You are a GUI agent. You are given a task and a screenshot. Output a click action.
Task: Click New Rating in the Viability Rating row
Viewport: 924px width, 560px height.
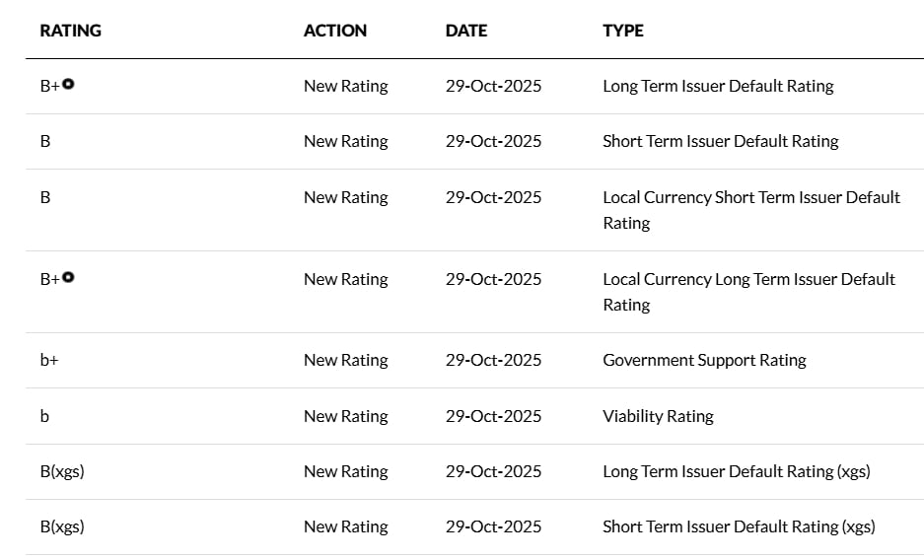[345, 416]
